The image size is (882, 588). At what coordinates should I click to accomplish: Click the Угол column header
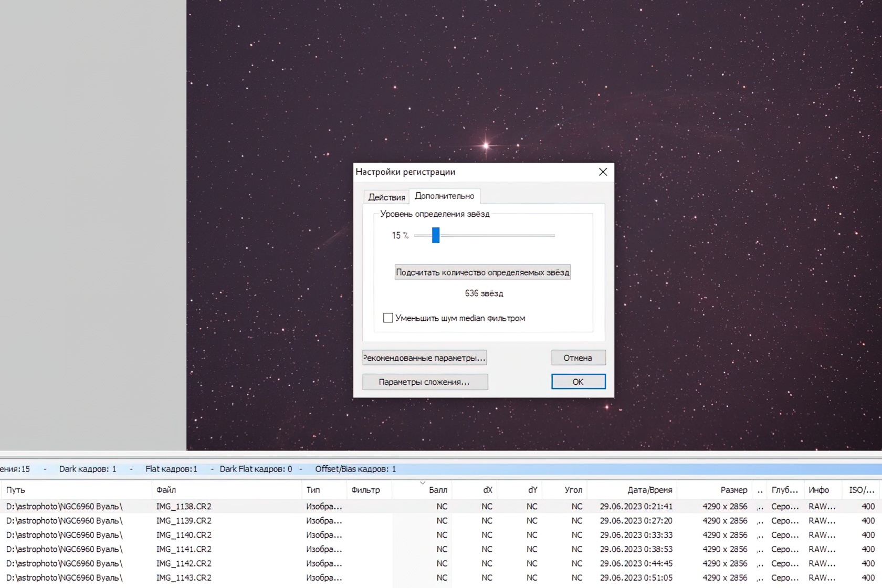coord(565,490)
